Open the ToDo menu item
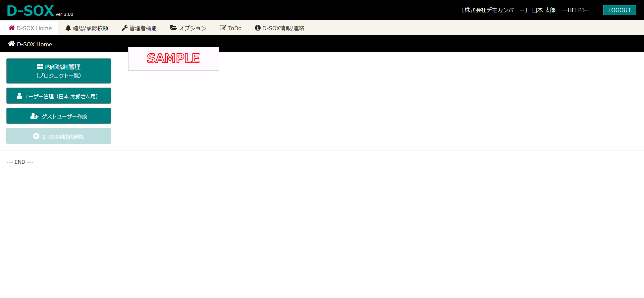The width and height of the screenshot is (644, 298). (230, 28)
